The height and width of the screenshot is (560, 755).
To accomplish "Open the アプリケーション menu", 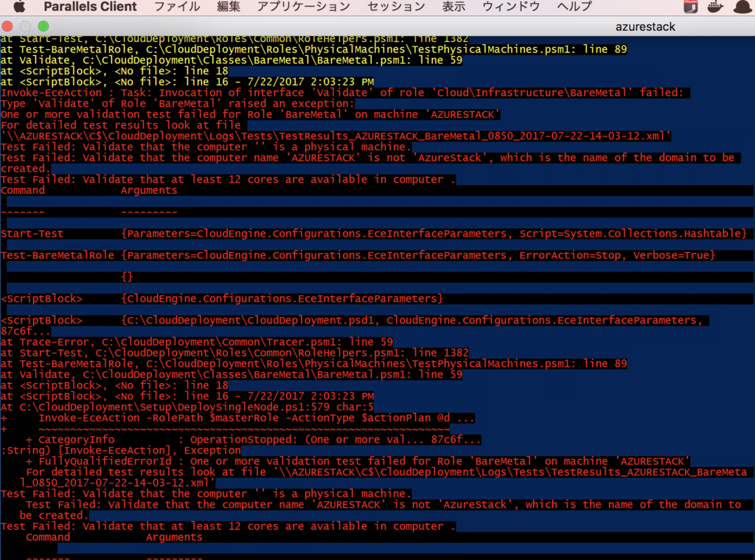I will point(303,7).
